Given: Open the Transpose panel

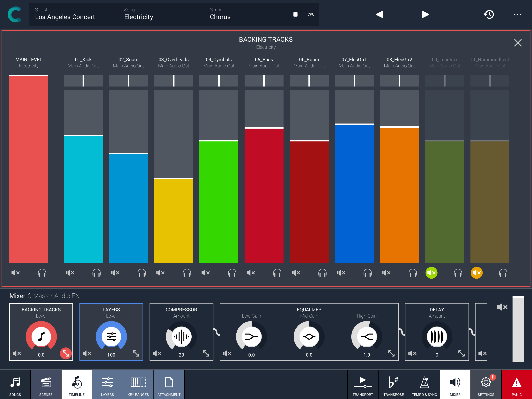Looking at the screenshot, I should click(394, 385).
